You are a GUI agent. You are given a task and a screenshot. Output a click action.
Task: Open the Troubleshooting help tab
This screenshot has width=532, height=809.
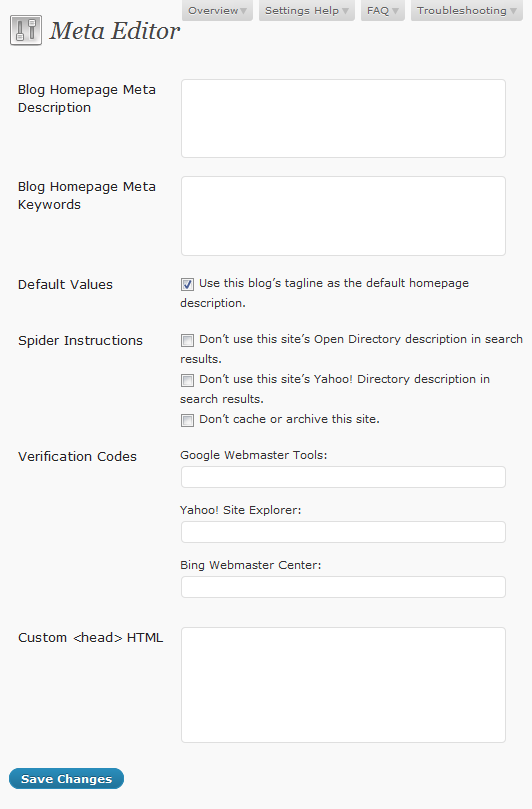click(x=466, y=10)
